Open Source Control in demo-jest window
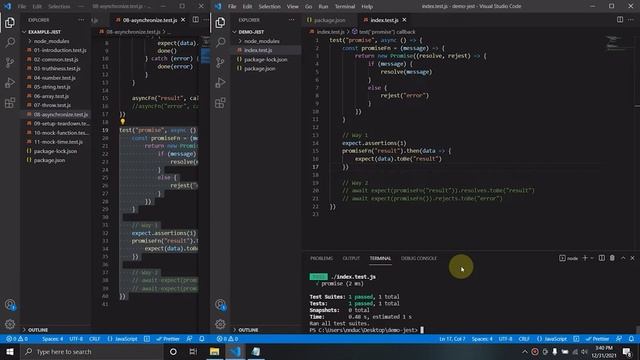Image resolution: width=640 pixels, height=360 pixels. click(220, 62)
